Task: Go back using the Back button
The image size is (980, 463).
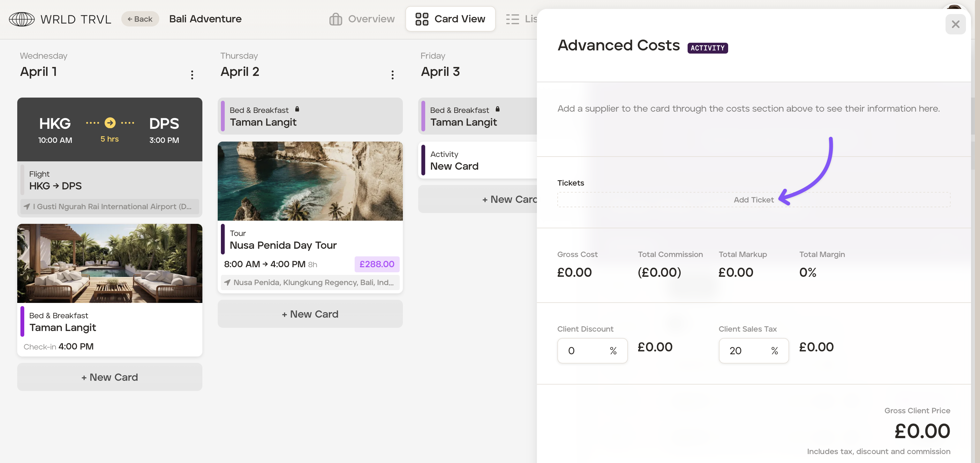Action: pyautogui.click(x=140, y=19)
